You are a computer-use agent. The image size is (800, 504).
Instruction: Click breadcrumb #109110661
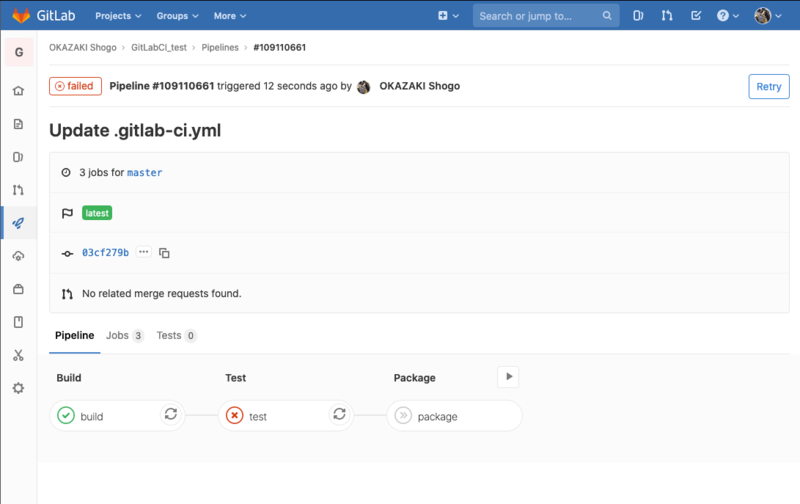[280, 47]
